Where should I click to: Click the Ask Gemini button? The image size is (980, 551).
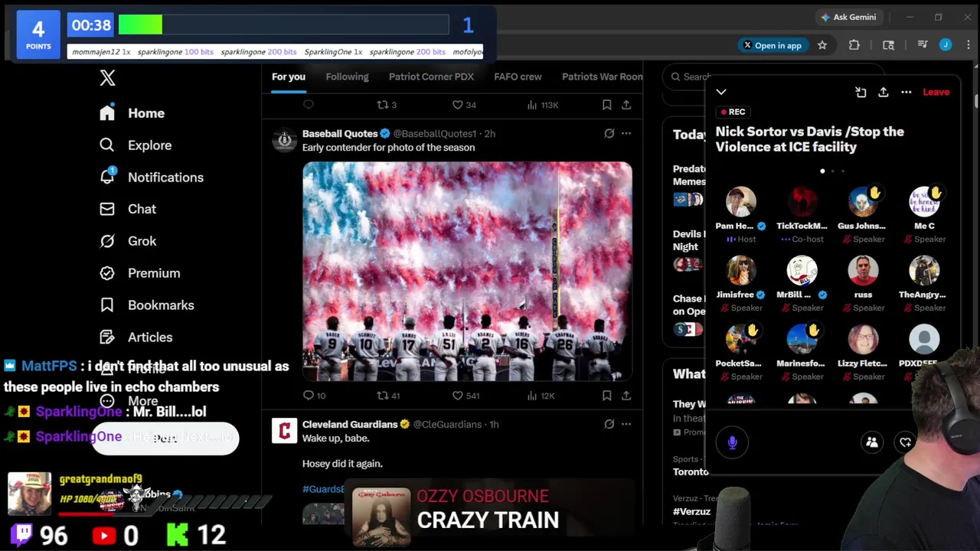[848, 17]
